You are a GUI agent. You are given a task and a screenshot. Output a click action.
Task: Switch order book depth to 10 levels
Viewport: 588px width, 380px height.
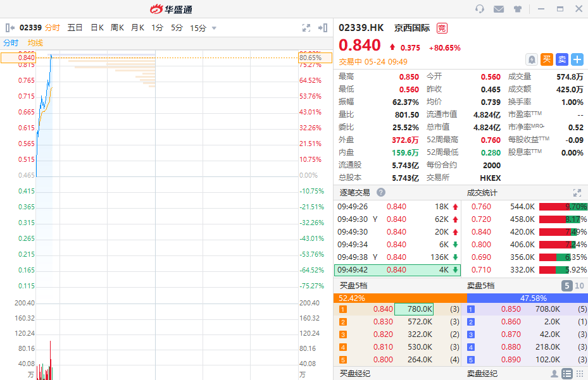tap(579, 286)
